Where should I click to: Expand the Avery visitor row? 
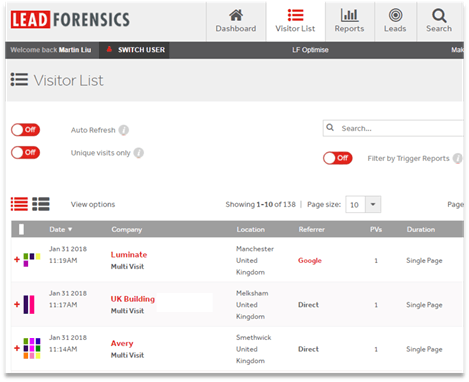click(x=17, y=348)
